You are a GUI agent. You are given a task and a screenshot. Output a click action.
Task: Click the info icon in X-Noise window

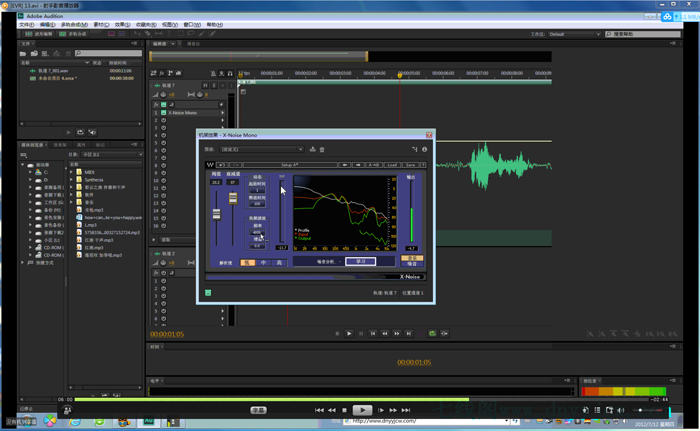tap(425, 149)
